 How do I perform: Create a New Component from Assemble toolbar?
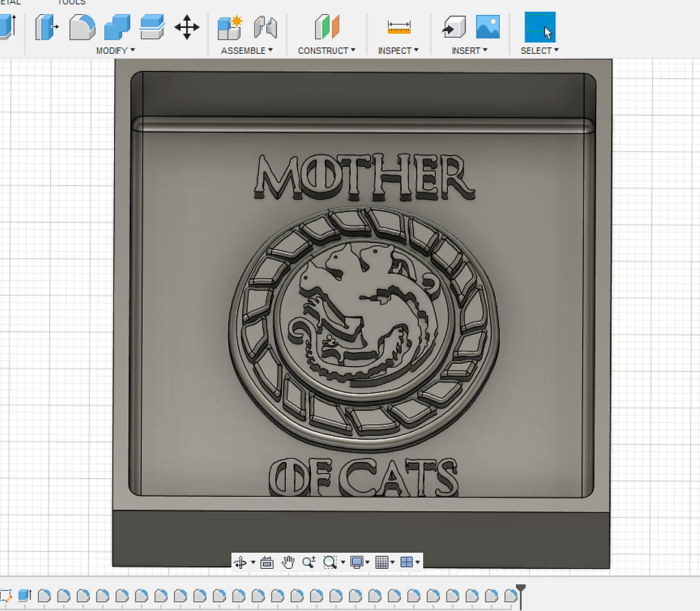point(230,27)
